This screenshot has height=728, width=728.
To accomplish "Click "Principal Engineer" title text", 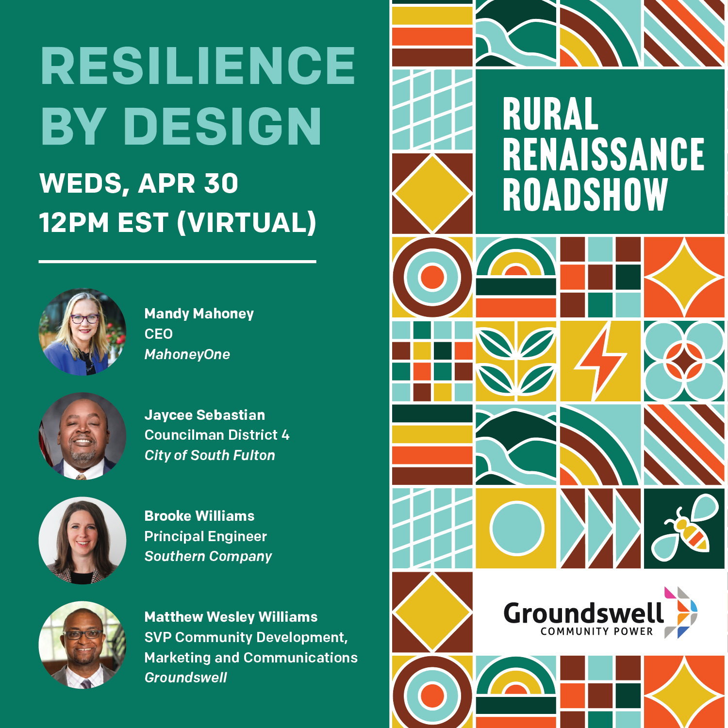I will [x=206, y=536].
